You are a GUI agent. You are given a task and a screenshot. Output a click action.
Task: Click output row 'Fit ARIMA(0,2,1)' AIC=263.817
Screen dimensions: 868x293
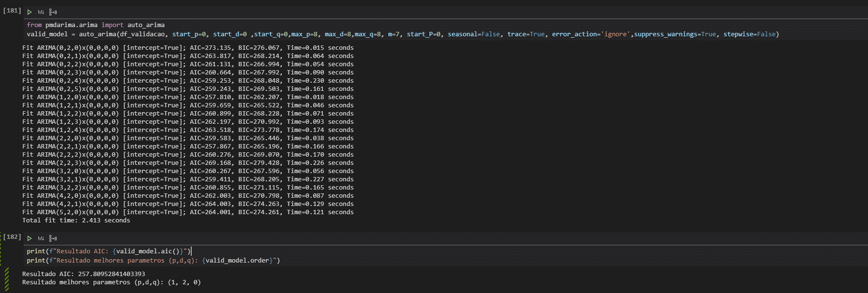(188, 56)
